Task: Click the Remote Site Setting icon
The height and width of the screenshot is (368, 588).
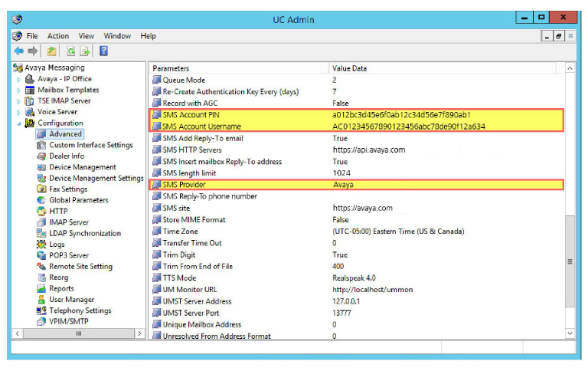Action: [x=41, y=266]
